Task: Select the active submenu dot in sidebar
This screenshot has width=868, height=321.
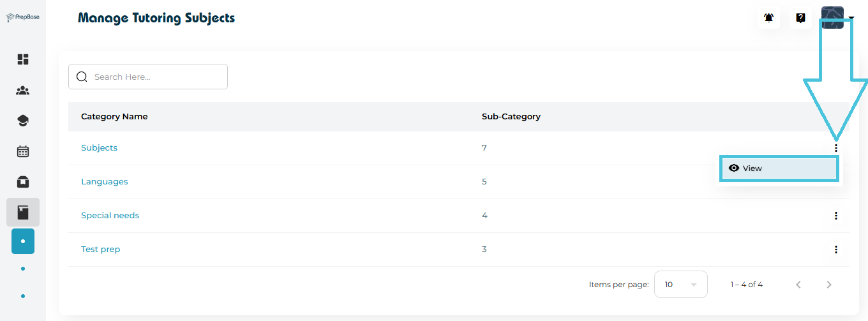Action: (x=23, y=241)
